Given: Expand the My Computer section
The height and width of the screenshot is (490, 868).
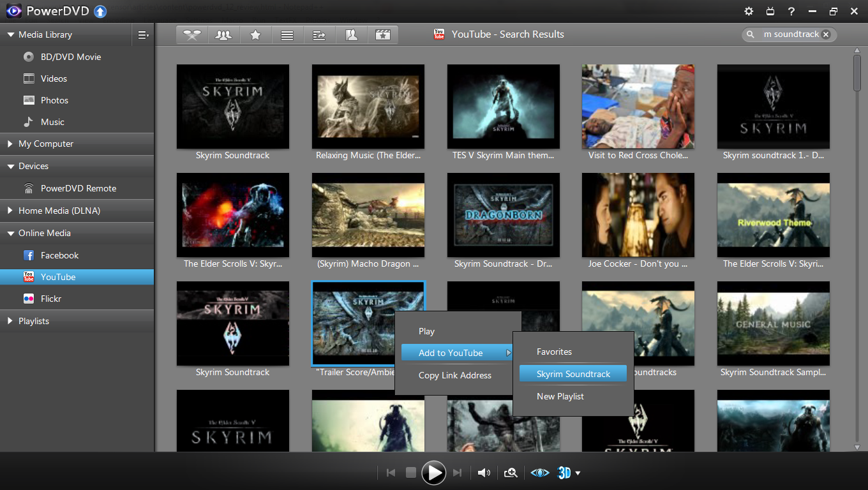Looking at the screenshot, I should click(46, 144).
